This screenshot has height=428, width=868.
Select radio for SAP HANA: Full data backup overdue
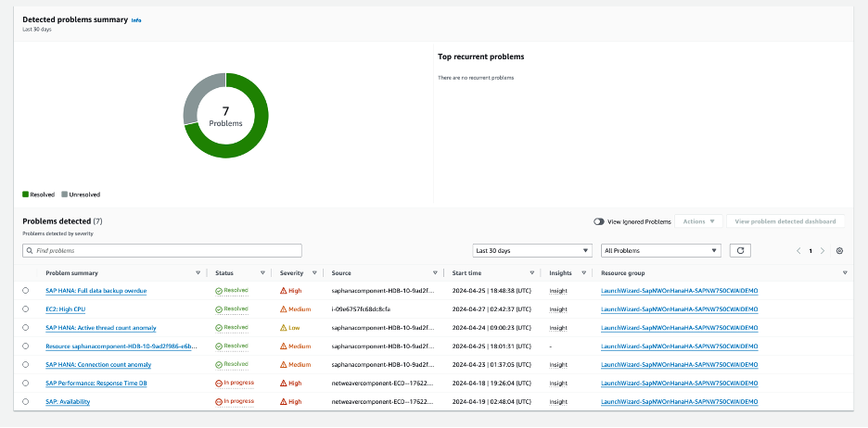tap(25, 290)
